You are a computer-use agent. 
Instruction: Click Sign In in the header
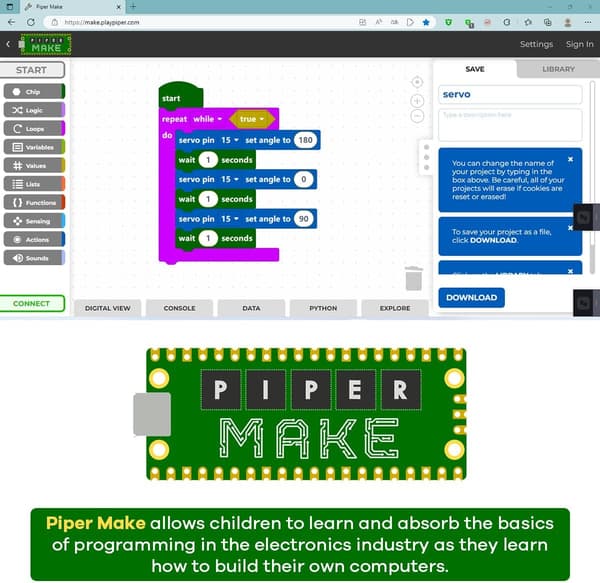(580, 44)
